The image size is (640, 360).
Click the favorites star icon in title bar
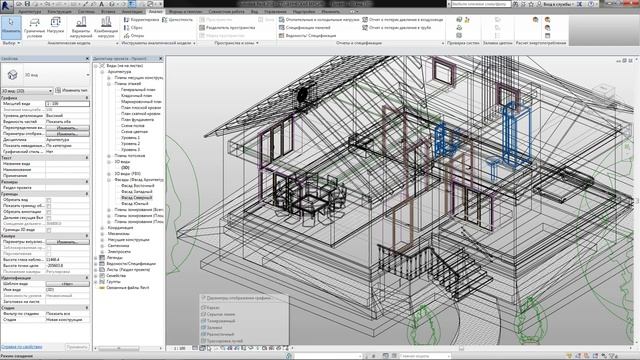tap(531, 4)
